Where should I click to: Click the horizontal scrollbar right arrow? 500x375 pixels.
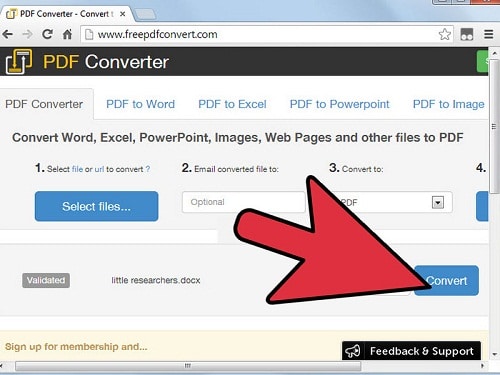tap(482, 366)
